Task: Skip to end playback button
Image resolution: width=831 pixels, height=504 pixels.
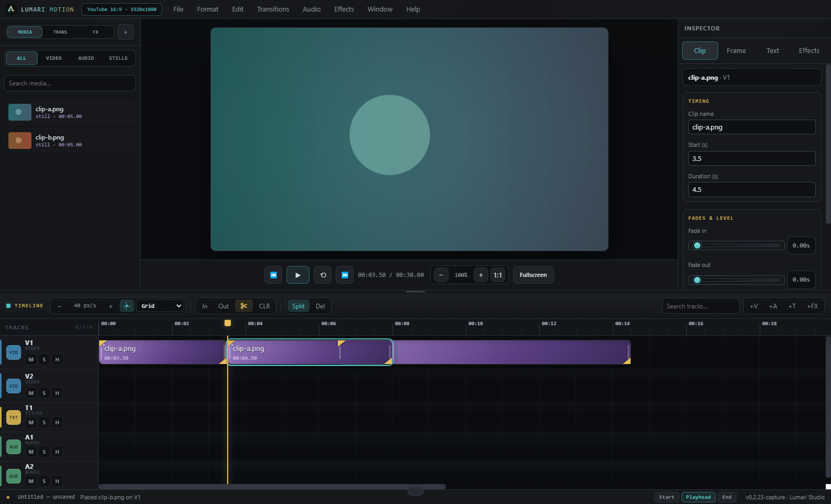Action: pyautogui.click(x=345, y=275)
